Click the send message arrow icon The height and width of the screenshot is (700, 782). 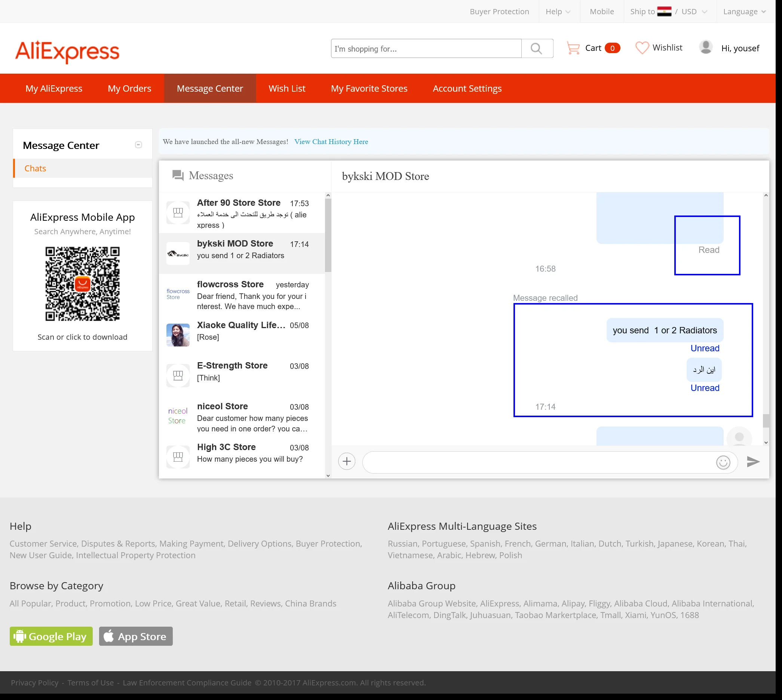(x=753, y=461)
